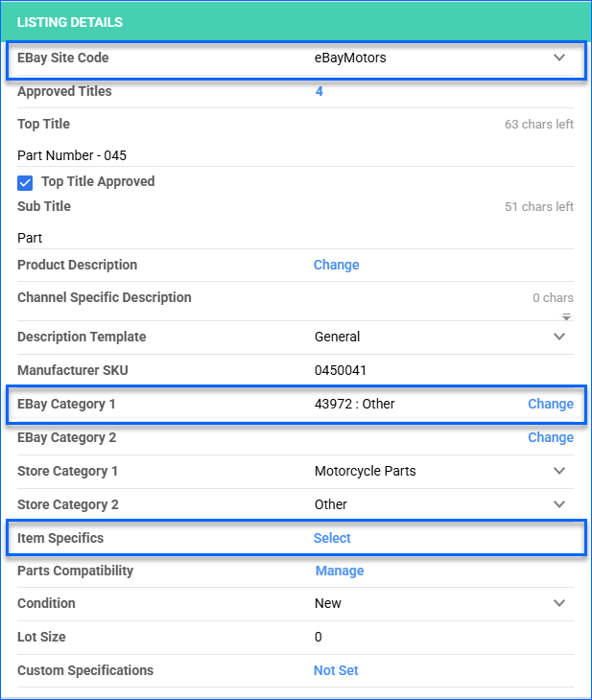
Task: Click the eBayMotors site code value
Action: click(x=350, y=58)
